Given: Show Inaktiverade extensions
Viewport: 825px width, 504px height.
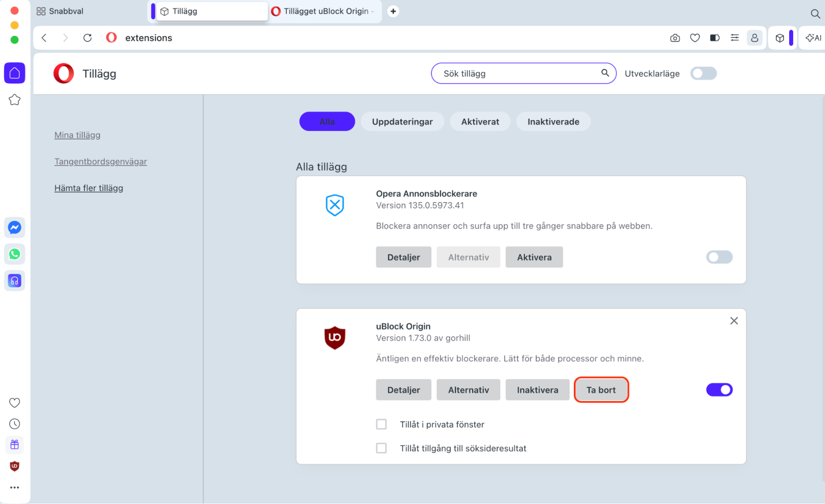Looking at the screenshot, I should point(553,122).
